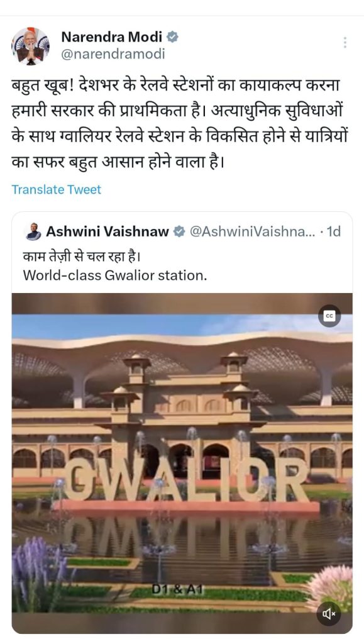Viewport: 364px width, 644px height.
Task: Click the Ashwini Vaishnaw display name
Action: coord(107,231)
